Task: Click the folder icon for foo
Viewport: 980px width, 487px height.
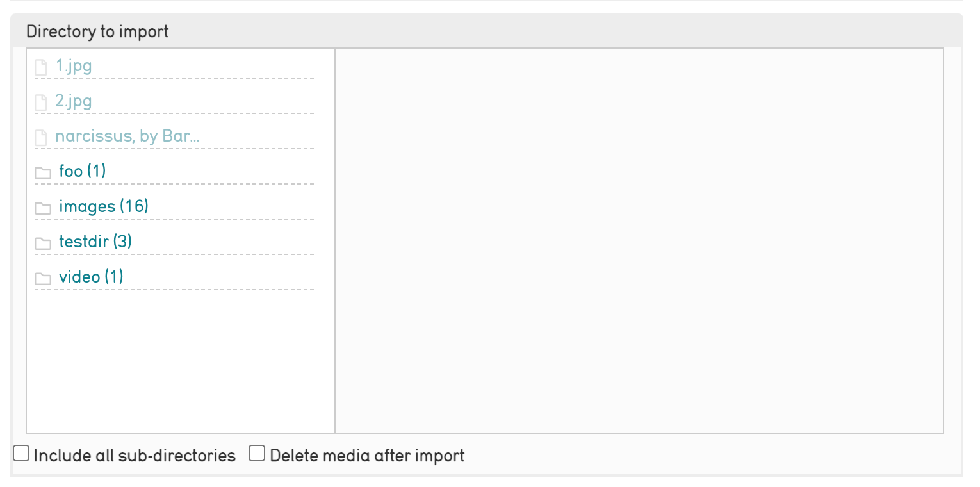Action: click(x=43, y=173)
